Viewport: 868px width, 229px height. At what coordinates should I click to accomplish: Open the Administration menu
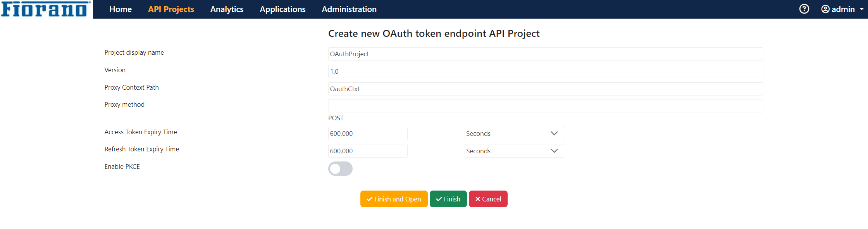349,9
